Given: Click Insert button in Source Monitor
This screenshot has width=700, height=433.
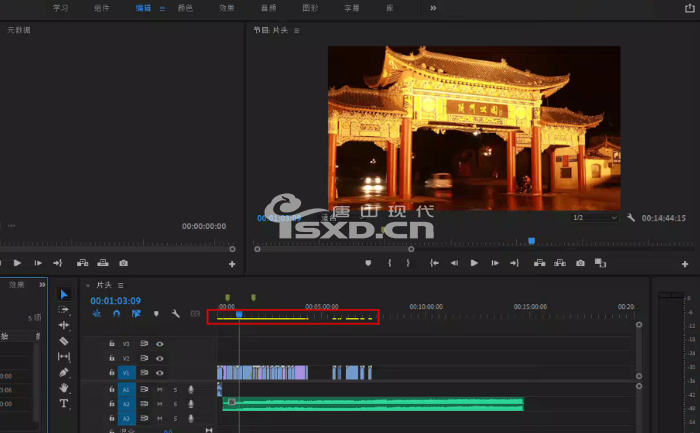Looking at the screenshot, I should (x=82, y=263).
